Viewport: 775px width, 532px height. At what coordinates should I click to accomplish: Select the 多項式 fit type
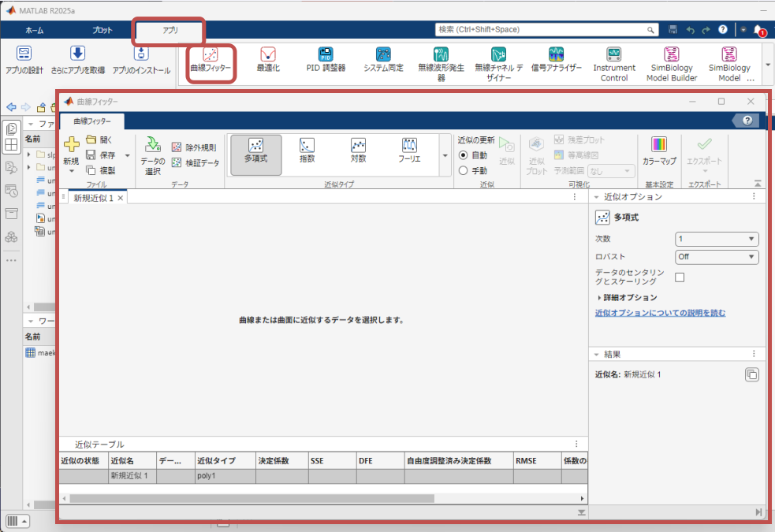(255, 151)
